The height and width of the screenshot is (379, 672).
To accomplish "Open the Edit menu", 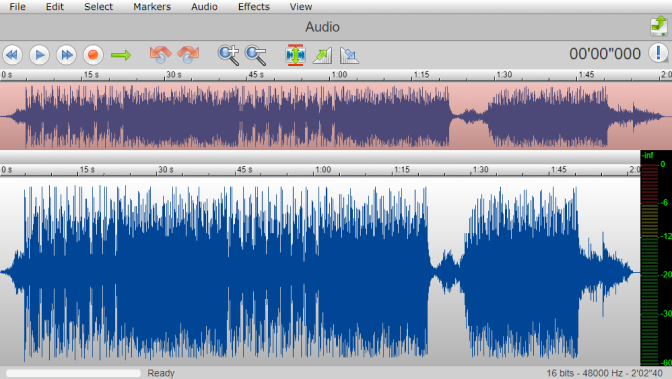I will [54, 6].
